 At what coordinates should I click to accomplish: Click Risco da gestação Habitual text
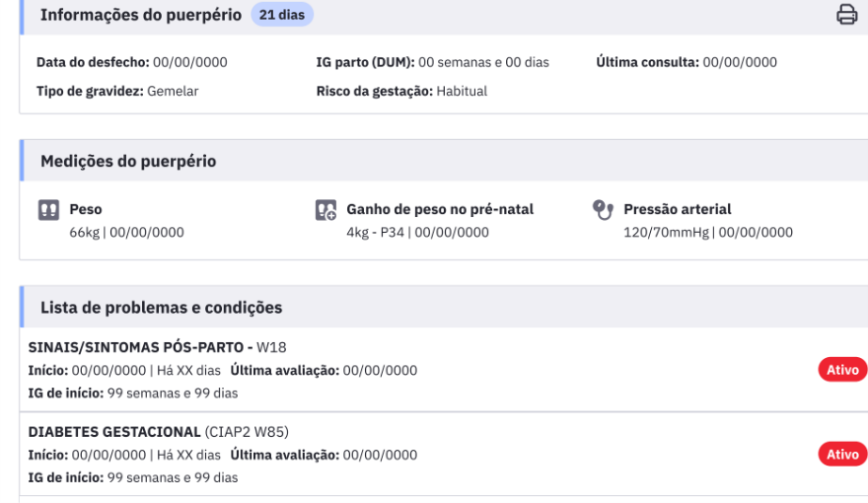[x=401, y=92]
